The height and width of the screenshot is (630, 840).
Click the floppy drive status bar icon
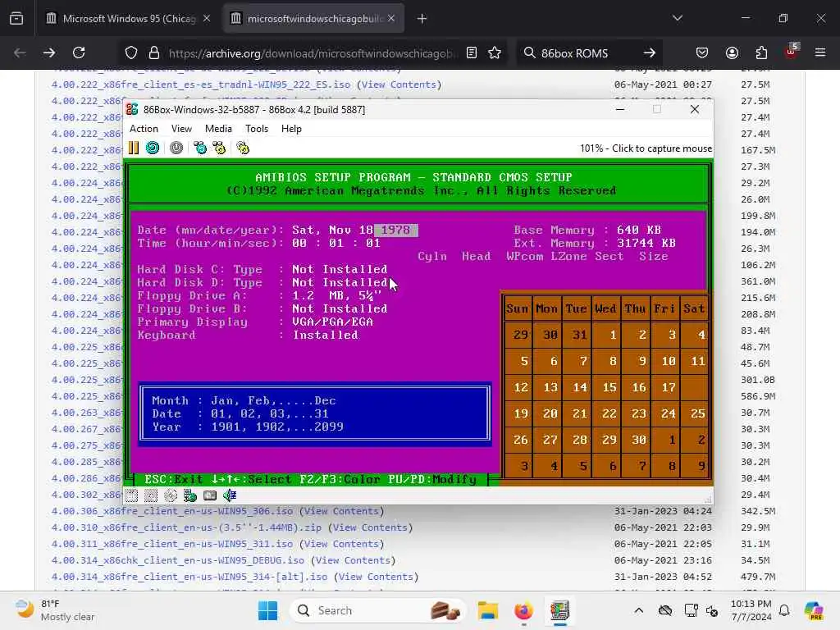(132, 495)
